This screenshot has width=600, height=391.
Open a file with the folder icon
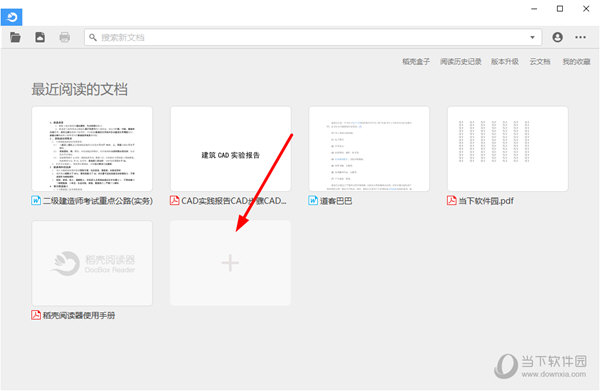click(15, 37)
